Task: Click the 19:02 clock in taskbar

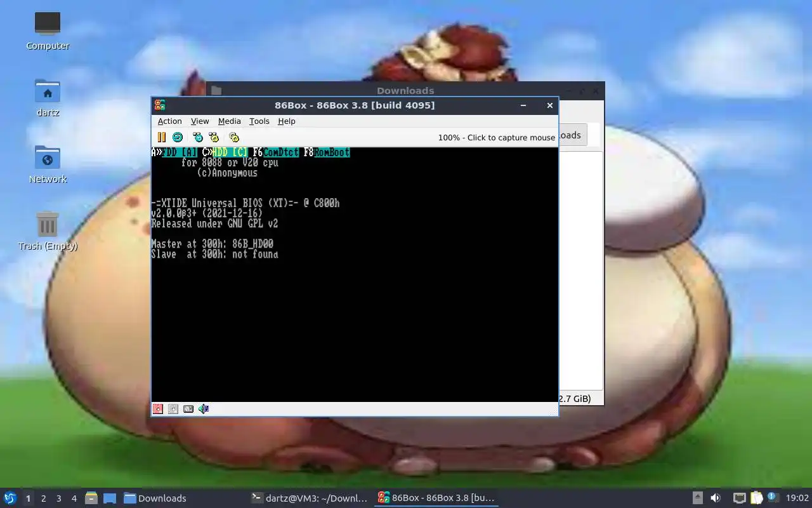Action: (797, 498)
